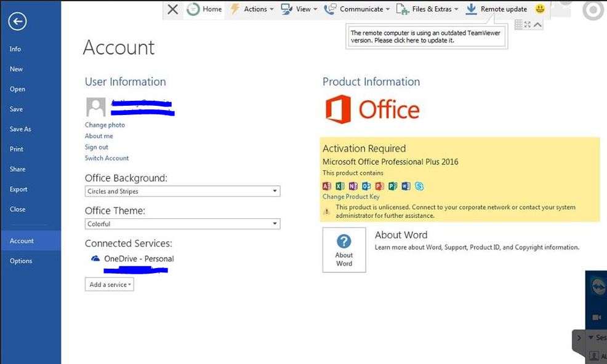The width and height of the screenshot is (607, 364).
Task: Click the video camera icon in TeamViewer panel
Action: coord(597,317)
